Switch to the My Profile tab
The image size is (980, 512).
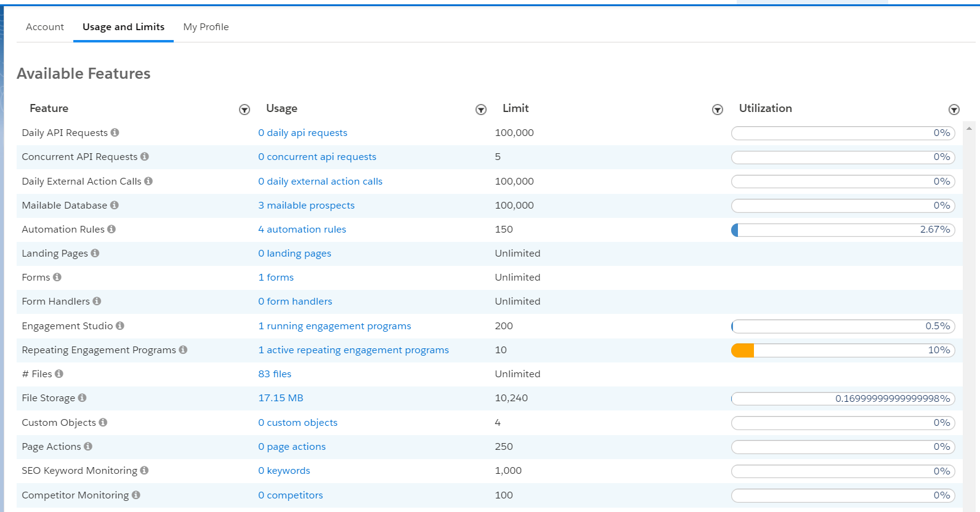tap(206, 27)
